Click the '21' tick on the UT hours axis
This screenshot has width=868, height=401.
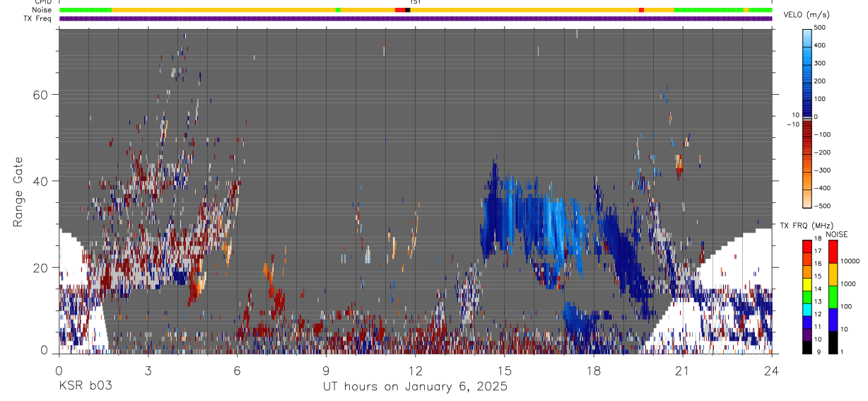pos(683,370)
